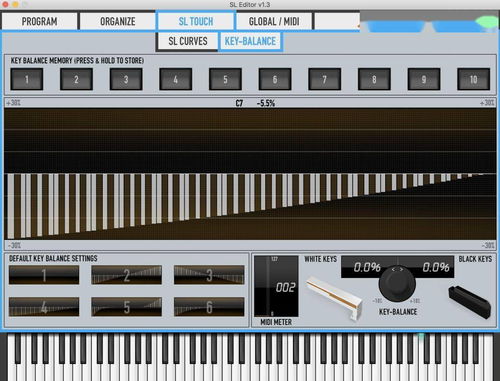Click the KEY-BALANCE label under the knob
The width and height of the screenshot is (500, 381).
[x=398, y=312]
